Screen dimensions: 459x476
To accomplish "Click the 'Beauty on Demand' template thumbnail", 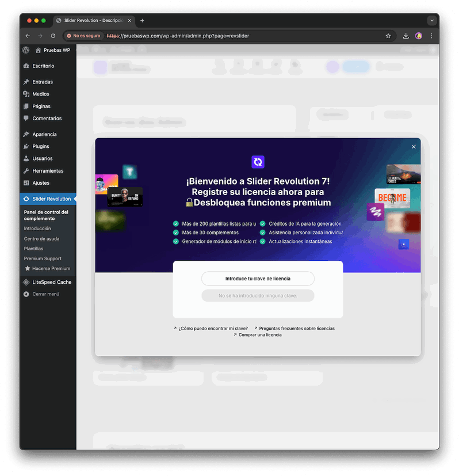I will [x=125, y=197].
